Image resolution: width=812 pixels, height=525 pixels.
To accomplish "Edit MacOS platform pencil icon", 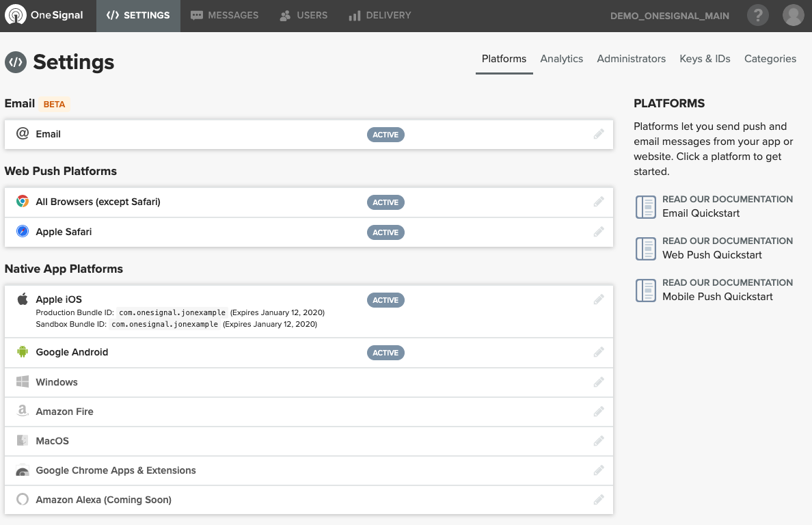I will [x=599, y=441].
